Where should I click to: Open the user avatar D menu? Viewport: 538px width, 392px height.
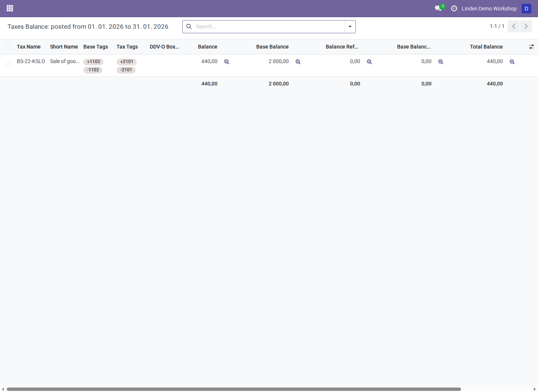tap(526, 9)
